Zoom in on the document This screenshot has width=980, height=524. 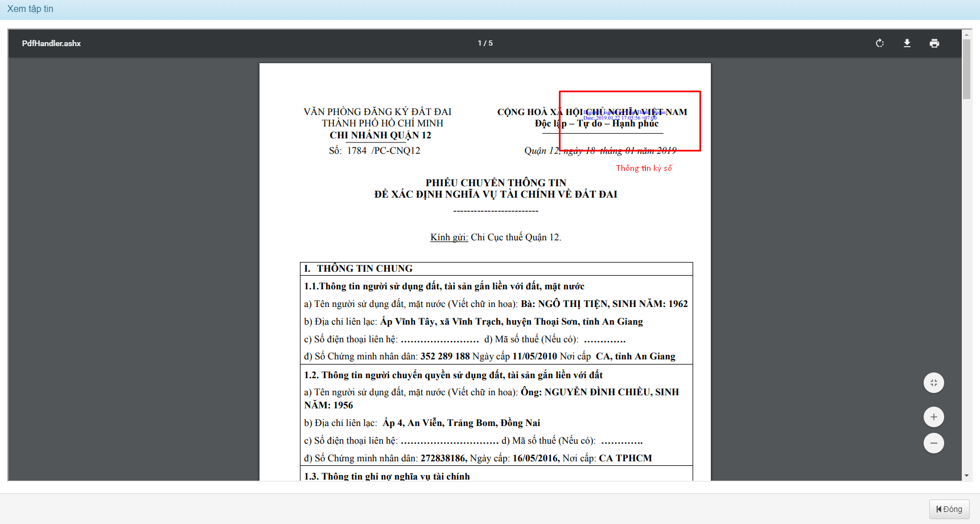934,416
